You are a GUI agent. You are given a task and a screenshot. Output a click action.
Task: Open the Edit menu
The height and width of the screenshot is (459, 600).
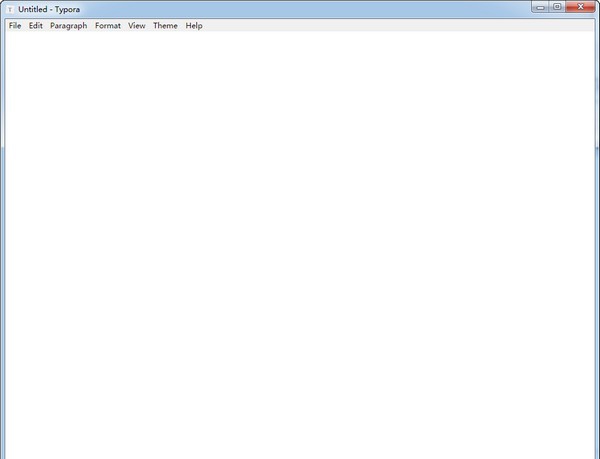(36, 26)
